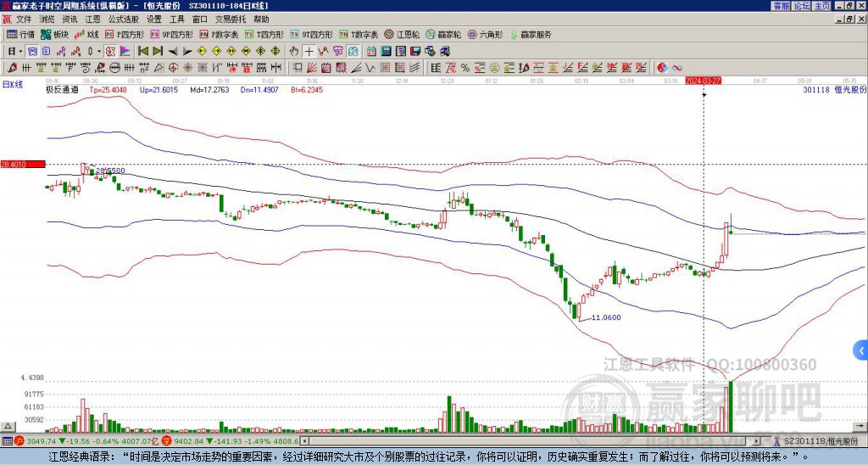Click the up-triangle button at volume panel
Image resolution: width=868 pixels, height=465 pixels.
(8, 426)
